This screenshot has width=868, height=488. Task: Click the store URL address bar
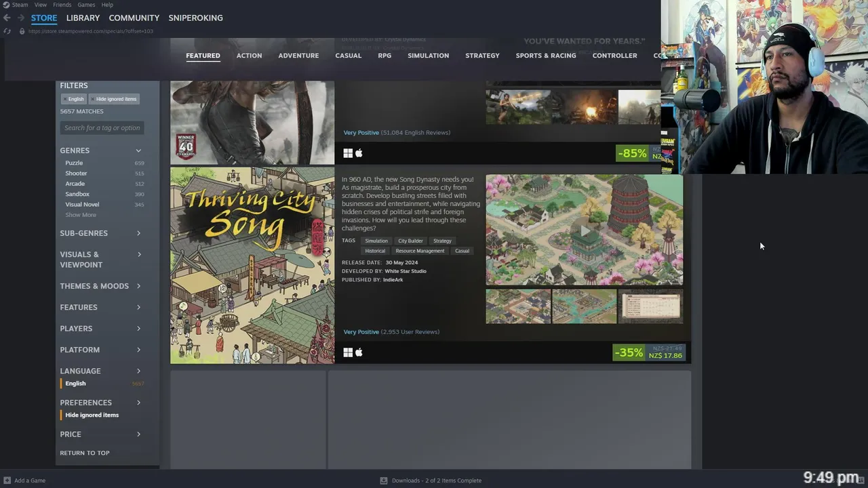click(91, 31)
